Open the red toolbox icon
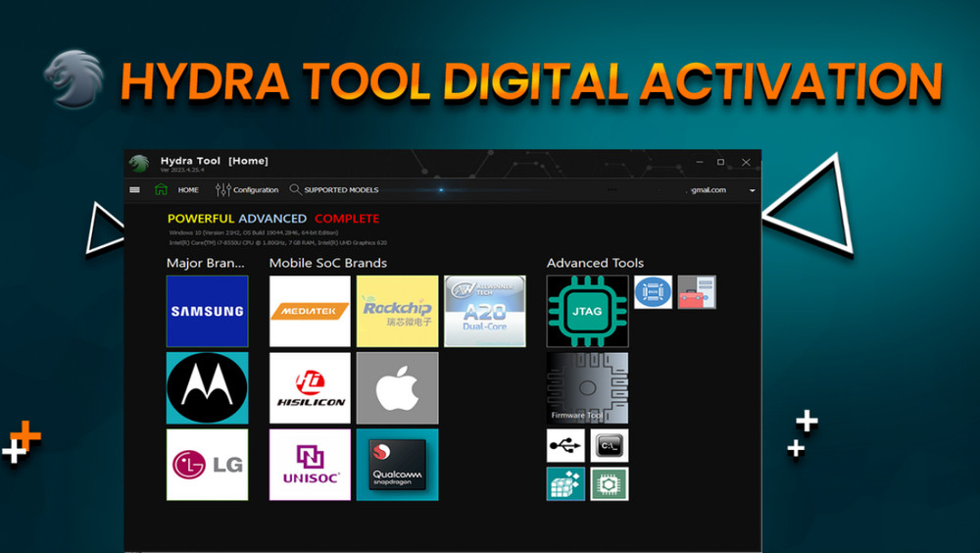This screenshot has width=980, height=553. pos(696,291)
